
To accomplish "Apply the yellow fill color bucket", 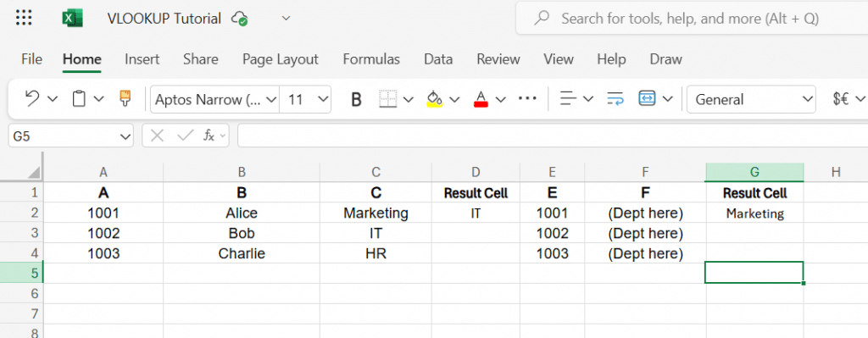I will (435, 99).
